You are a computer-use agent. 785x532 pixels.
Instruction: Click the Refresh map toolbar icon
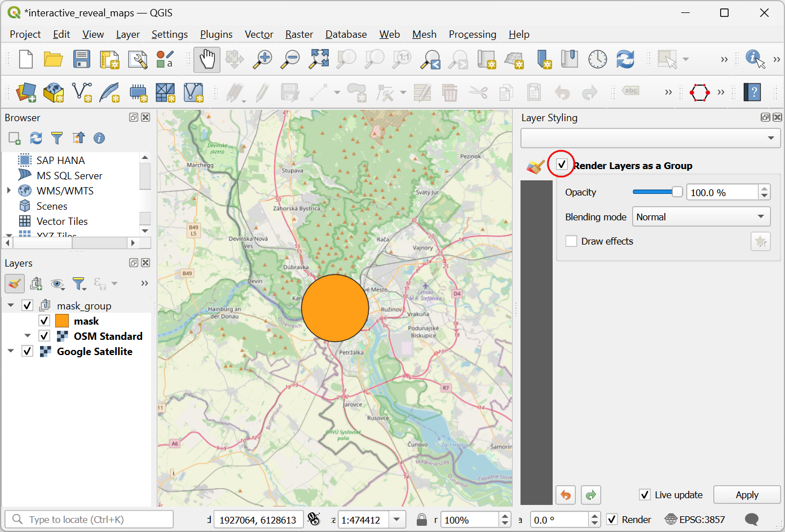(x=625, y=59)
